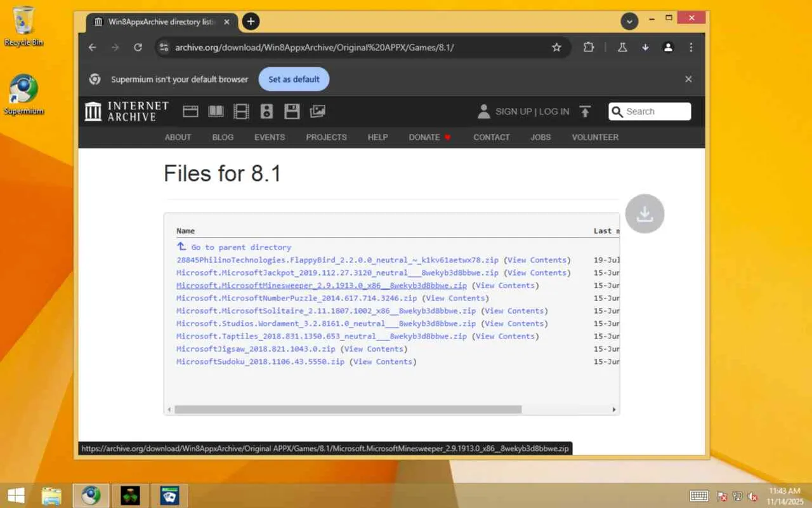Open the flask Labs icon in toolbar
This screenshot has width=812, height=508.
pos(622,48)
